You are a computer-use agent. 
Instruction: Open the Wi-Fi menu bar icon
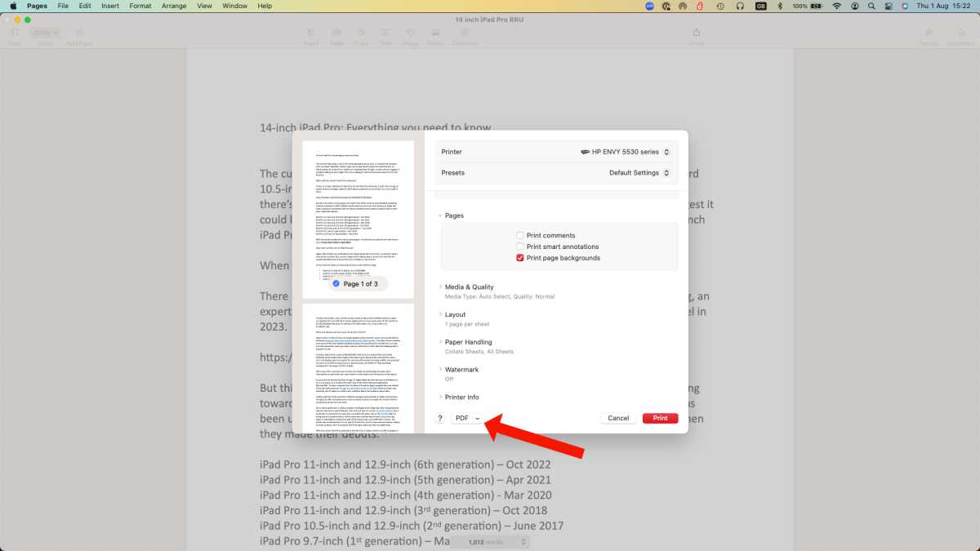[837, 6]
